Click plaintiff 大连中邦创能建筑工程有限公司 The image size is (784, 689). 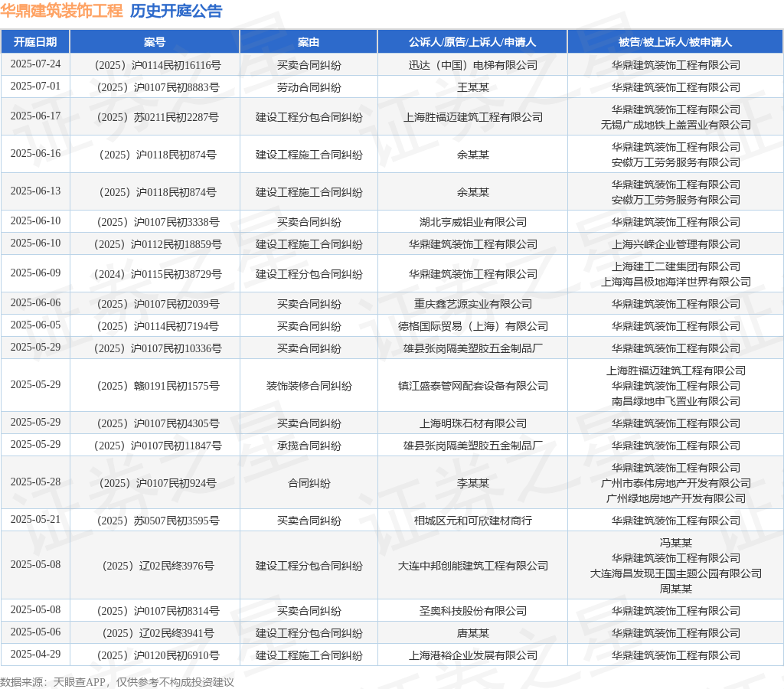[472, 566]
